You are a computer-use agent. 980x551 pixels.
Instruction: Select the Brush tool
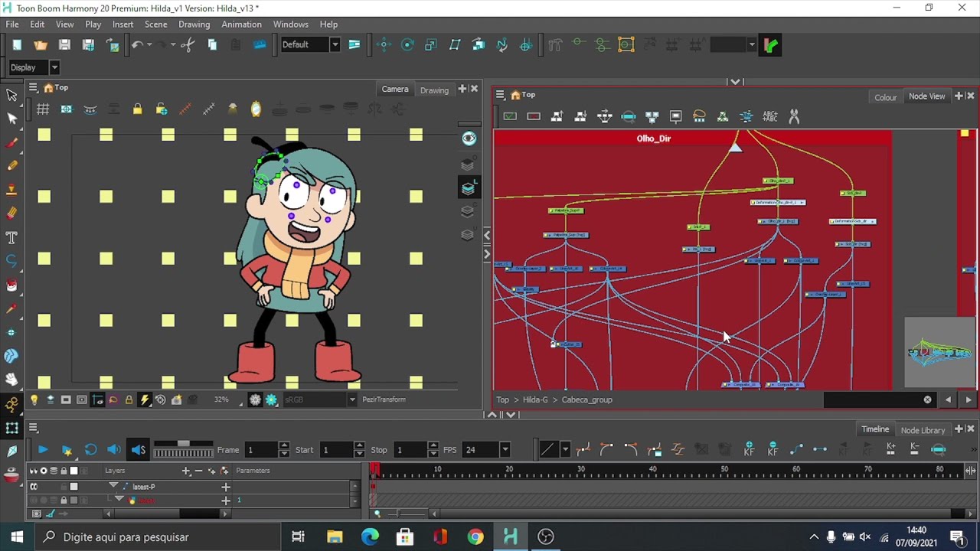[x=11, y=142]
